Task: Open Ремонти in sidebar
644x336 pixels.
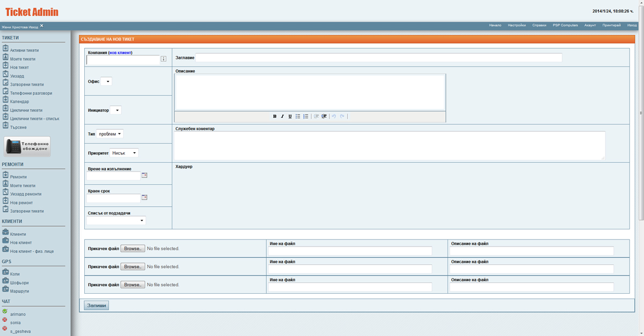Action: [18, 177]
